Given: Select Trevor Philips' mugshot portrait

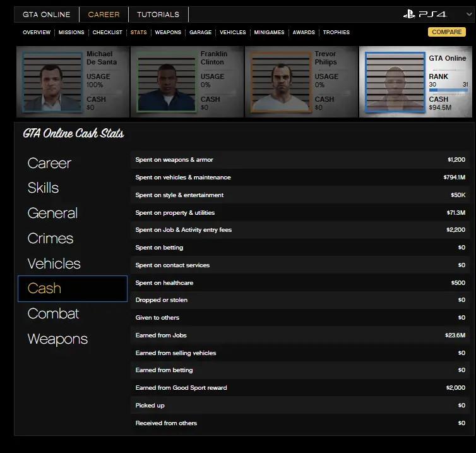Looking at the screenshot, I should click(x=281, y=82).
